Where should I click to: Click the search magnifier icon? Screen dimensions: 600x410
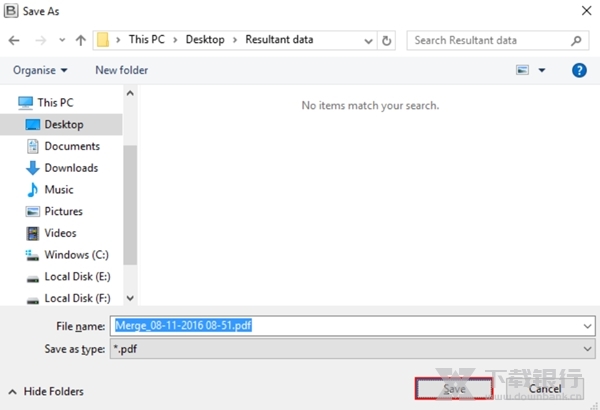pyautogui.click(x=576, y=40)
